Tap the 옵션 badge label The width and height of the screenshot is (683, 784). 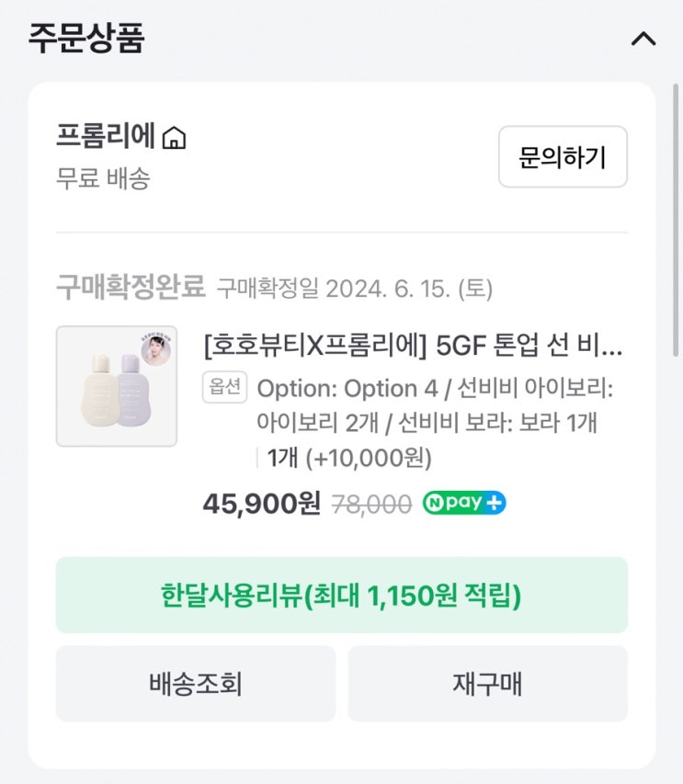tap(224, 388)
